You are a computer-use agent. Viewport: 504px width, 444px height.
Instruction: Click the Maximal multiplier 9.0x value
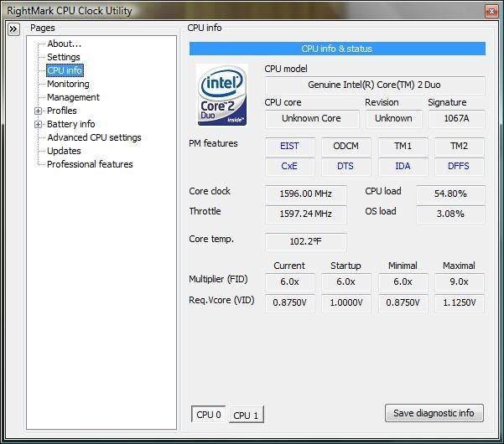[459, 282]
